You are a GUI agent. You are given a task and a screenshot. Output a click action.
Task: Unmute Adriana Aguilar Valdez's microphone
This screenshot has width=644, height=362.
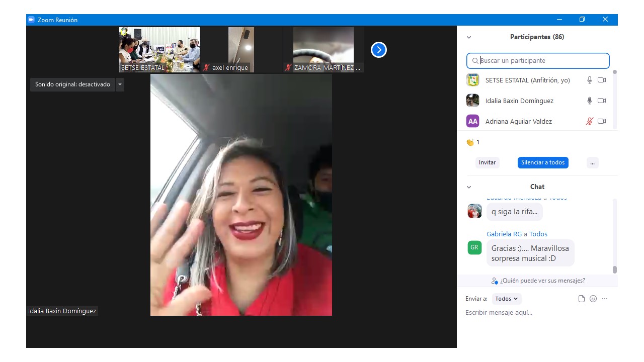590,121
